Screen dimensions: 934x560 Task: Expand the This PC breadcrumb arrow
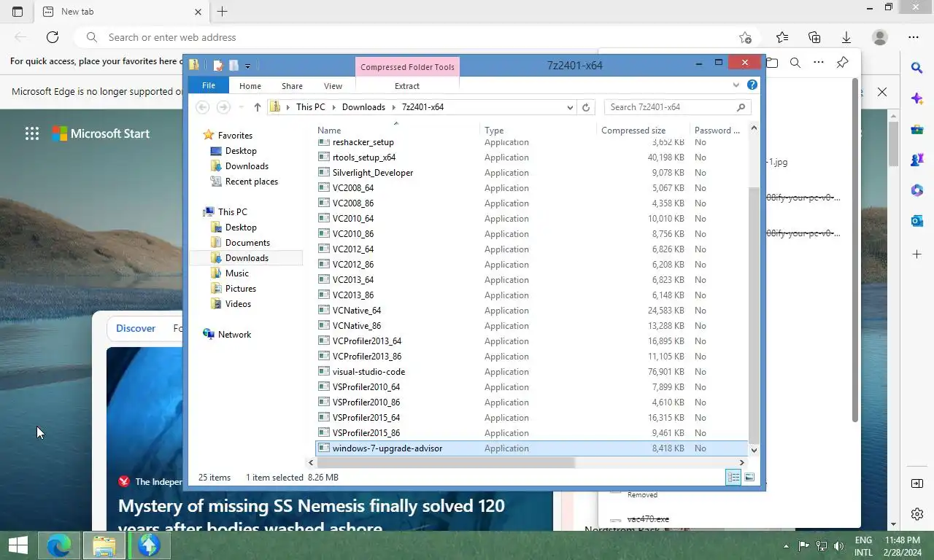pos(333,107)
